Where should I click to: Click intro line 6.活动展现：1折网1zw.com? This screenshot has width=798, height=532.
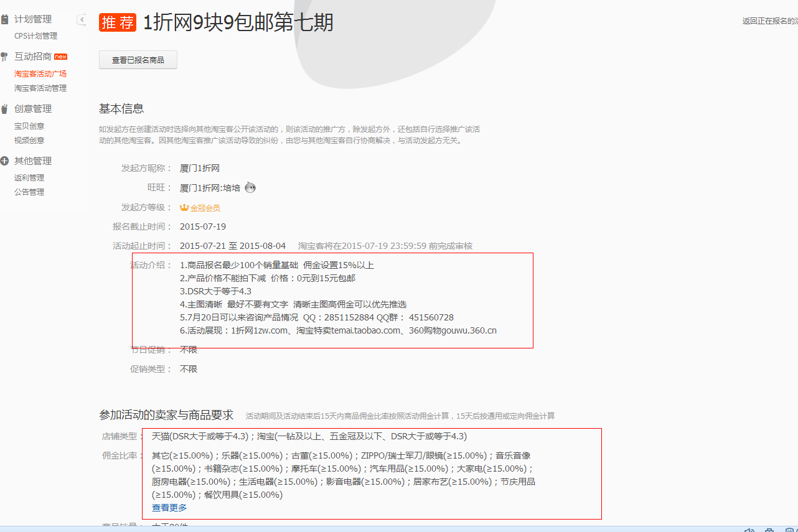pos(339,330)
